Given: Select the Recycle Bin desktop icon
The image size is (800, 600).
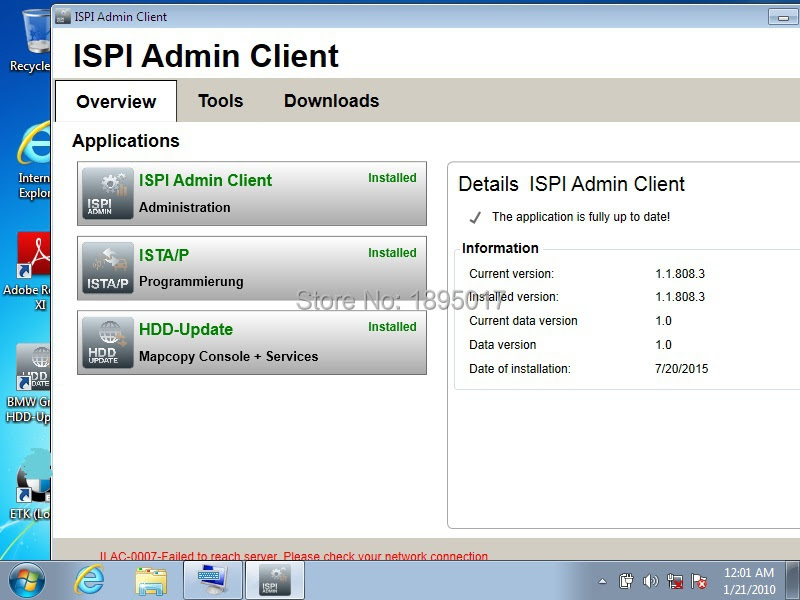Looking at the screenshot, I should [x=31, y=40].
